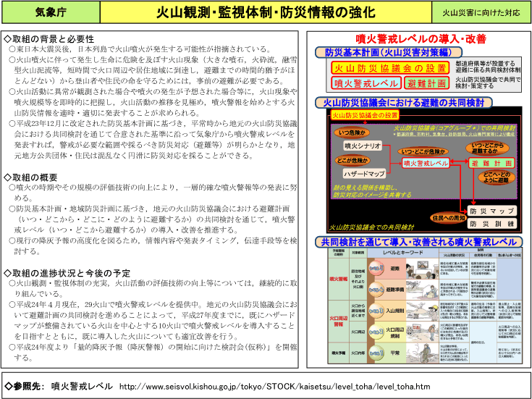532x399 pixels.
Task: Click the heading ◇取組の概要
Action: (31, 177)
